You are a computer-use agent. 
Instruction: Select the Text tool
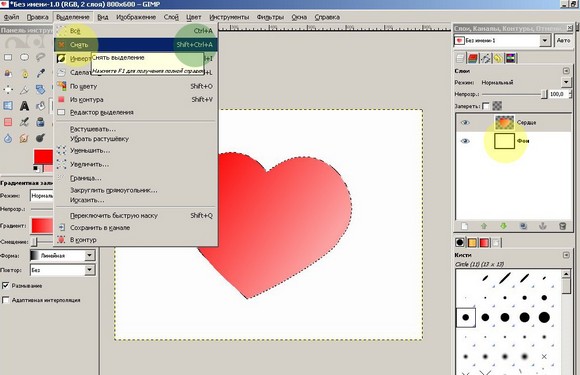pos(24,106)
